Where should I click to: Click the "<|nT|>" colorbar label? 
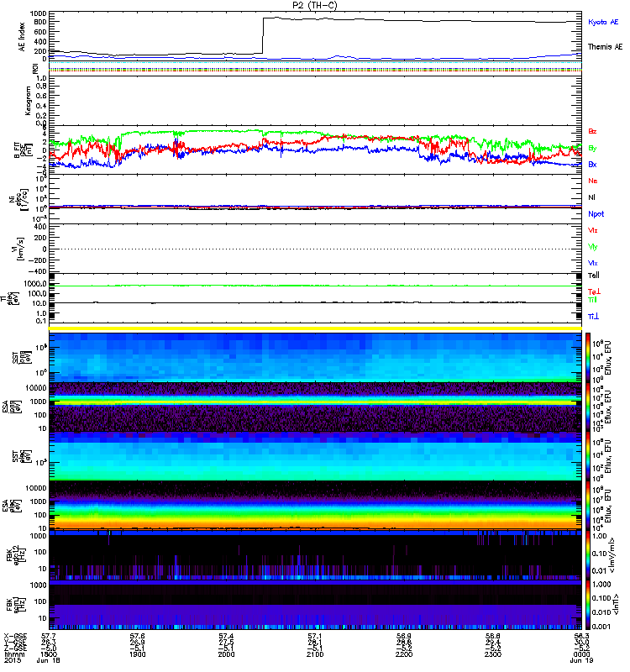pos(617,604)
